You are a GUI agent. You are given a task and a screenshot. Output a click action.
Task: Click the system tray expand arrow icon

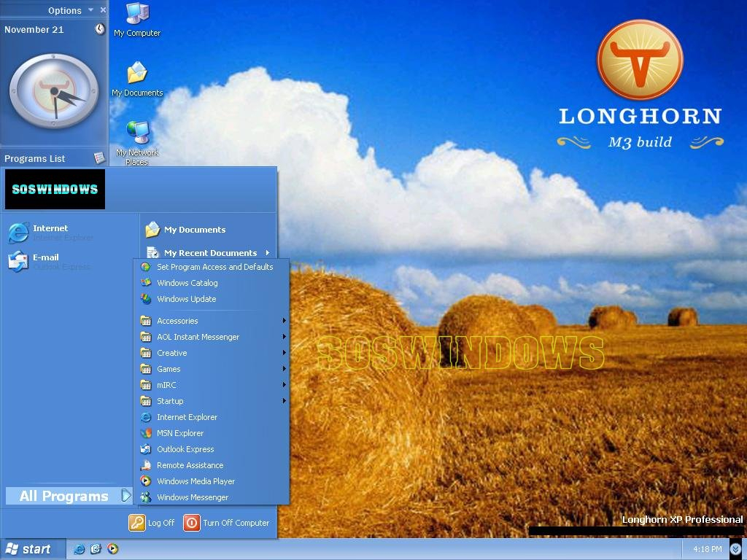(x=736, y=550)
